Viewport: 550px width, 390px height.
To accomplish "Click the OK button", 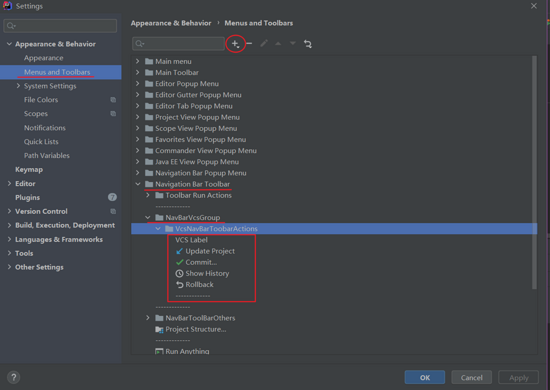I will tap(425, 377).
